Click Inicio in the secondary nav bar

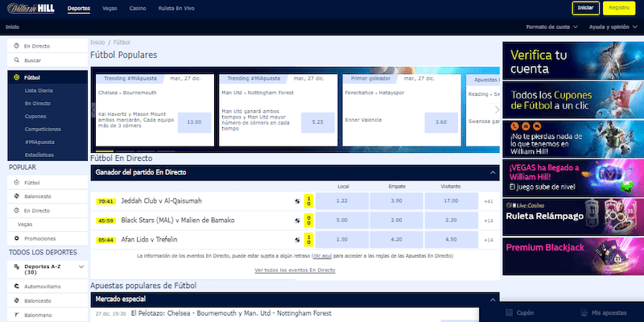(12, 27)
